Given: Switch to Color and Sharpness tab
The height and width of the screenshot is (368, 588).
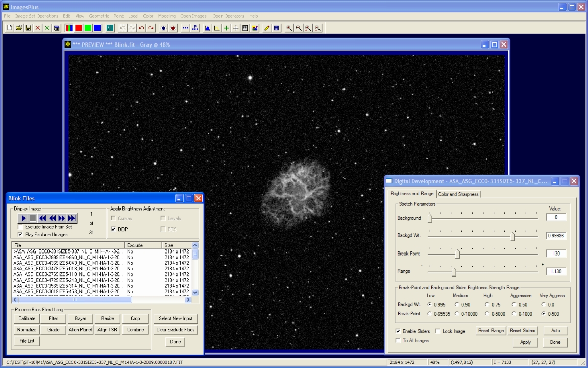Looking at the screenshot, I should [458, 194].
